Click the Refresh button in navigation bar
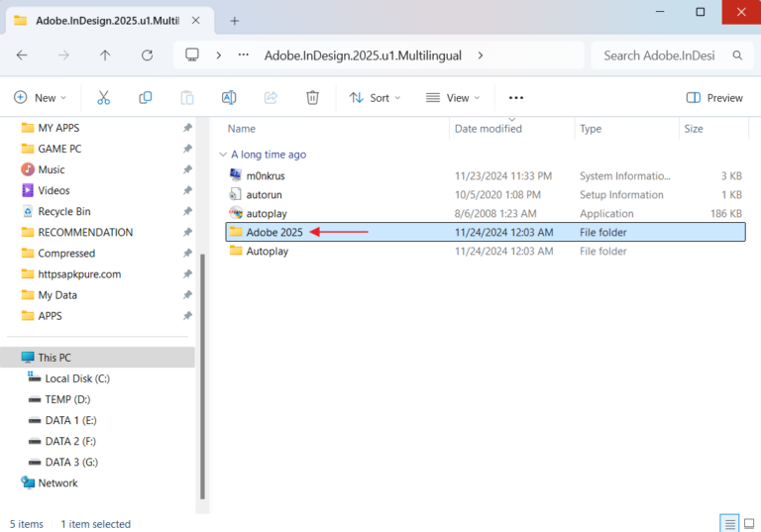Image resolution: width=761 pixels, height=532 pixels. (148, 55)
